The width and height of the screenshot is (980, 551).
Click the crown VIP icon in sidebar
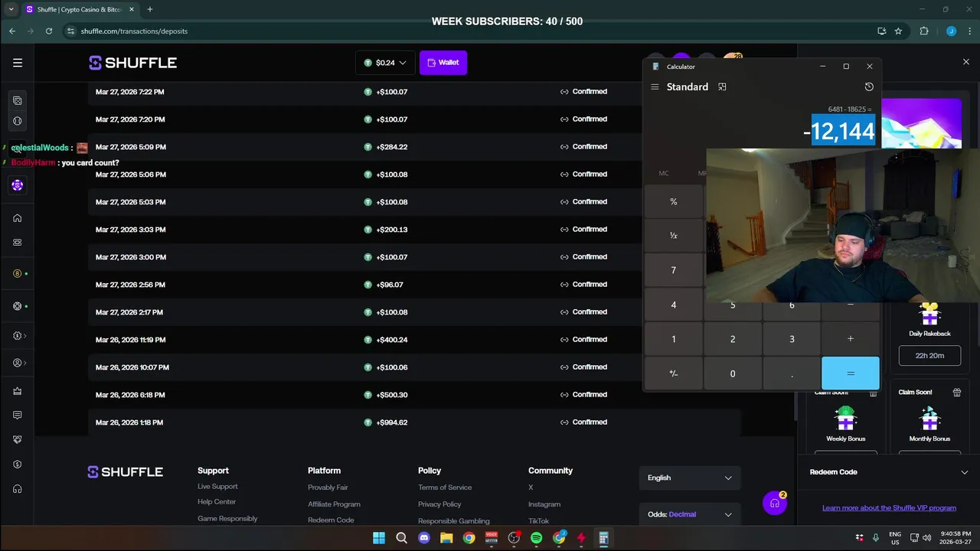pyautogui.click(x=17, y=391)
